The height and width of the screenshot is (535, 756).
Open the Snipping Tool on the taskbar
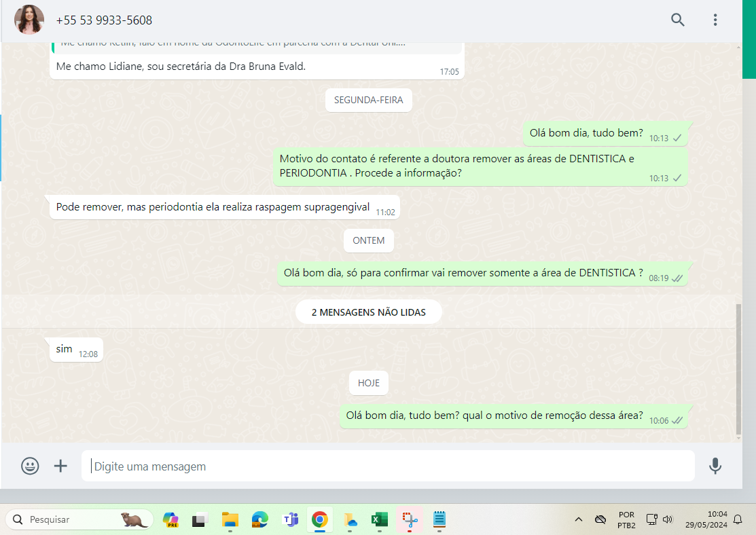tap(410, 519)
